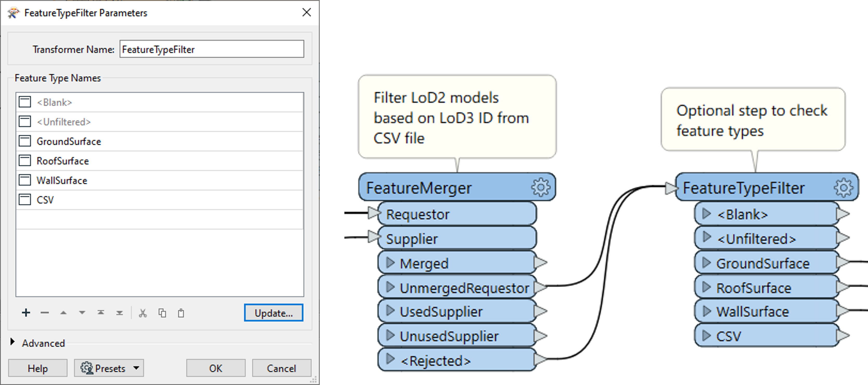The width and height of the screenshot is (868, 385).
Task: Expand FeatureMerger <Rejected> port triangle
Action: click(390, 359)
